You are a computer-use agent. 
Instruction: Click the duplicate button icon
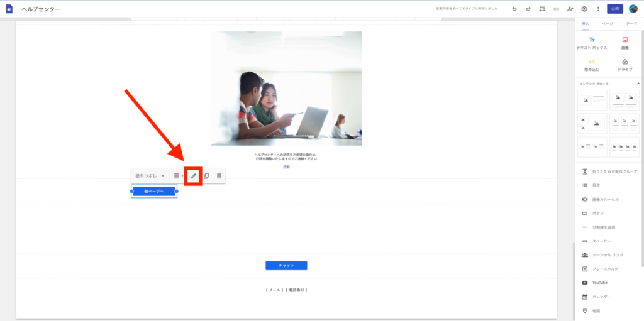[x=206, y=176]
